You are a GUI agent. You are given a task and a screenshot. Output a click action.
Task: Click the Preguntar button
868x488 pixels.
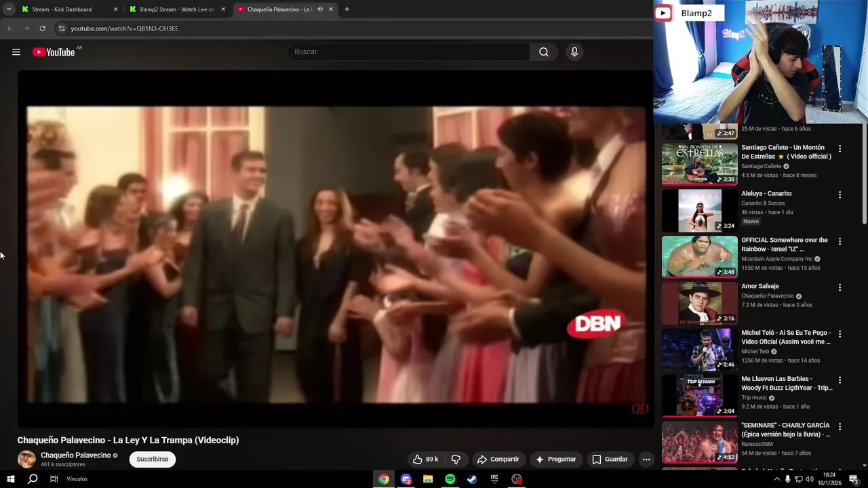[x=555, y=460]
